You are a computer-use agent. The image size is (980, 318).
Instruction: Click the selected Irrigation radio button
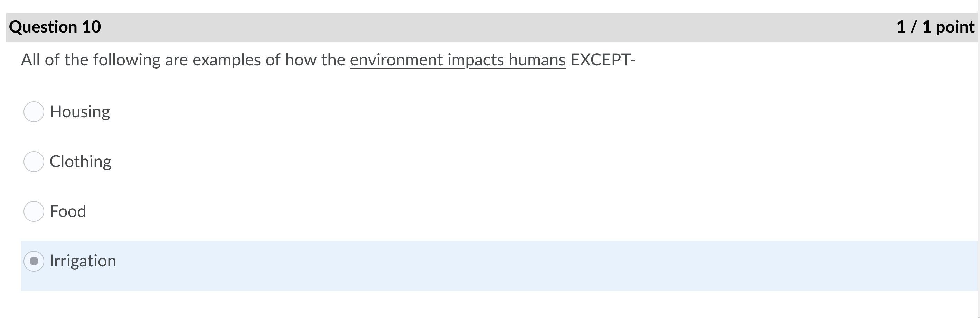34,261
